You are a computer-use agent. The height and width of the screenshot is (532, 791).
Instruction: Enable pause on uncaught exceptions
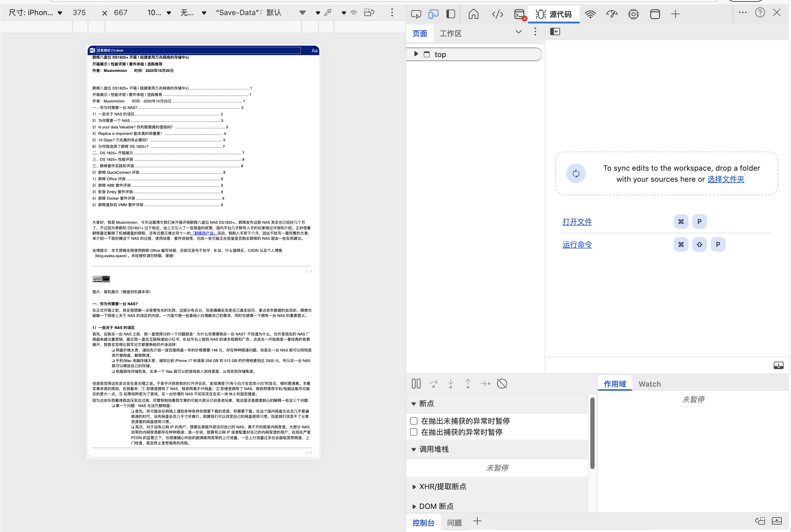(x=413, y=421)
